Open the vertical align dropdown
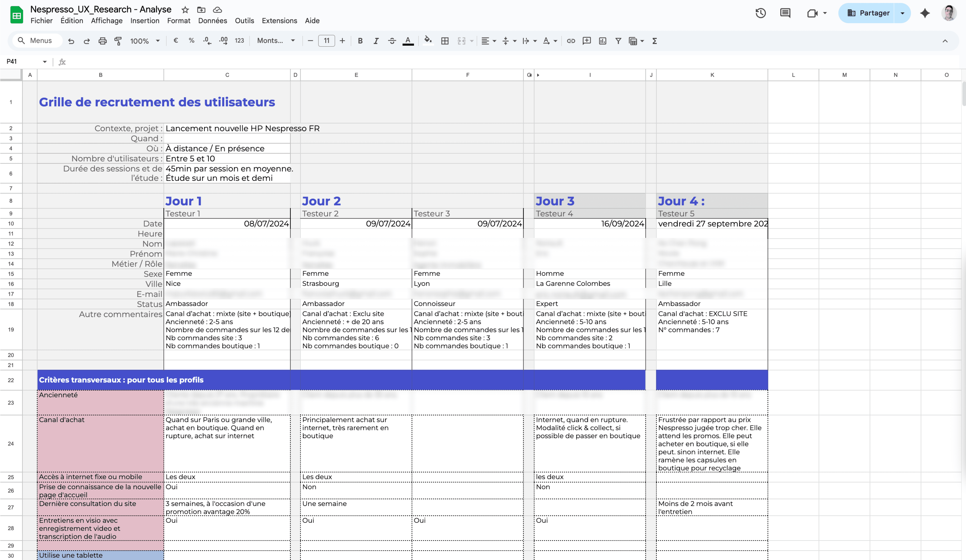Image resolution: width=966 pixels, height=560 pixels. [x=509, y=41]
